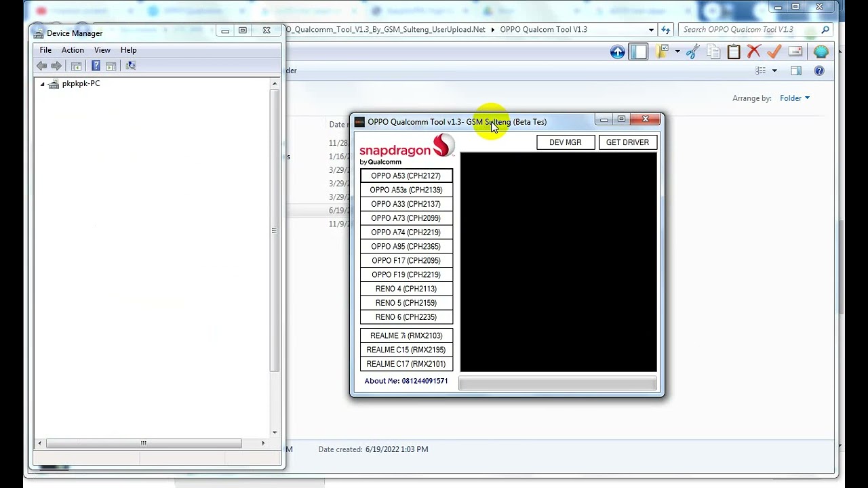Viewport: 868px width, 488px height.
Task: Open Device Manager blue help icon
Action: (x=96, y=66)
